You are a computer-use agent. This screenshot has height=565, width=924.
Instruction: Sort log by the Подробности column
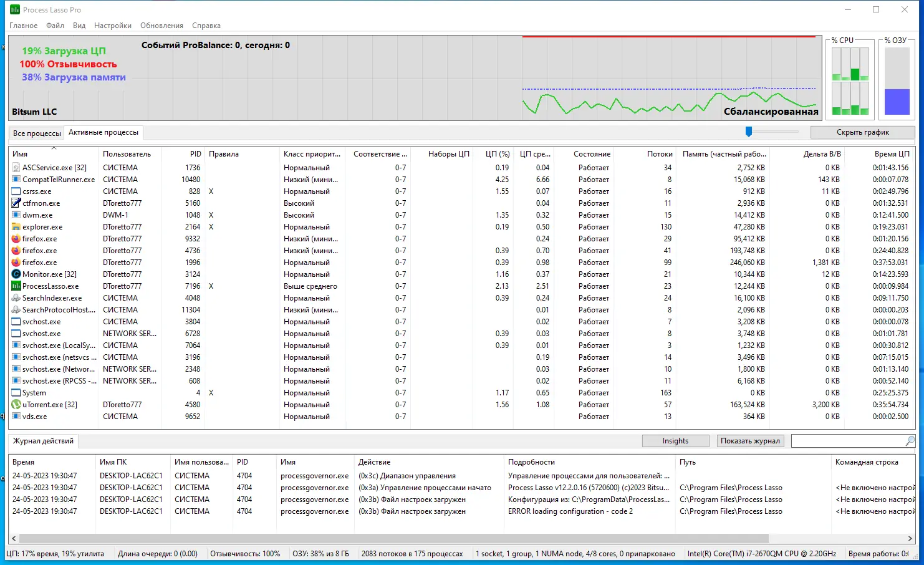click(590, 462)
